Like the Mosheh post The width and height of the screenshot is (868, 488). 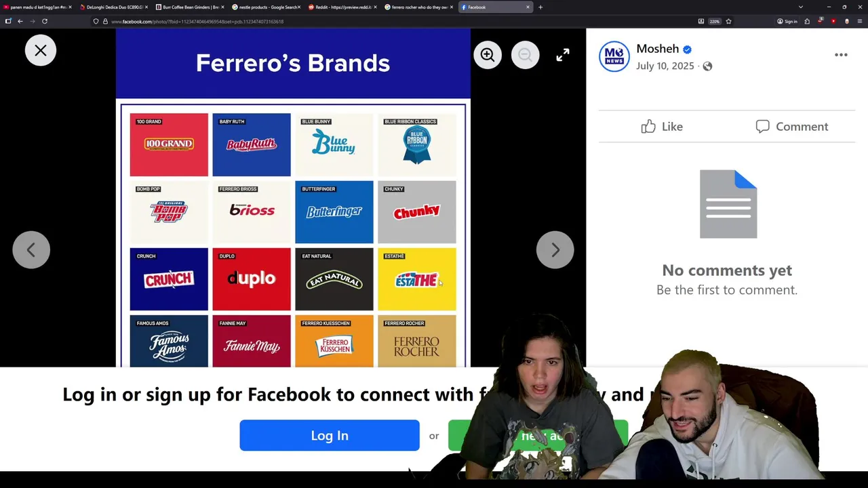pos(663,127)
